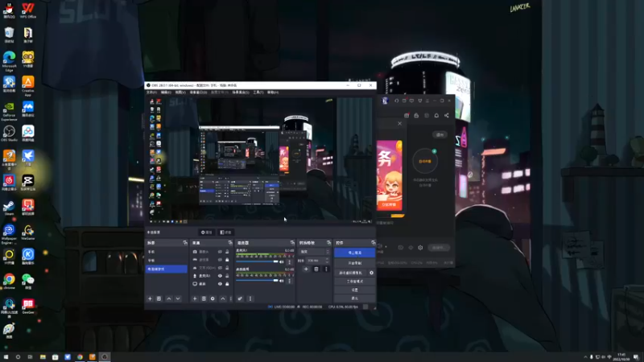Toggle visibility of the camera source
644x362 pixels.
pos(220,252)
